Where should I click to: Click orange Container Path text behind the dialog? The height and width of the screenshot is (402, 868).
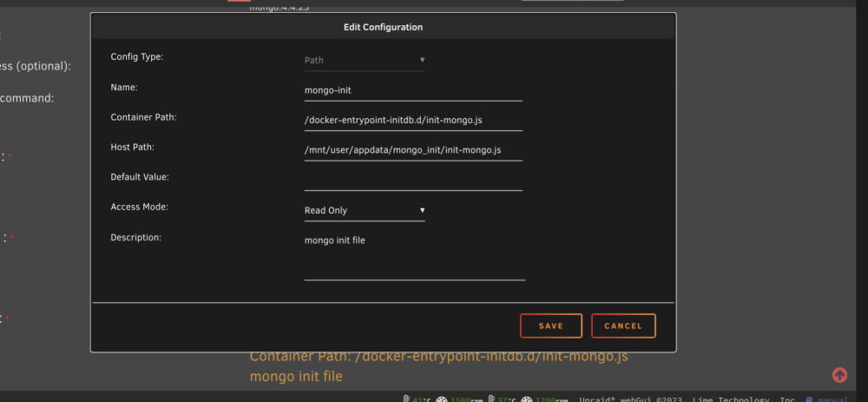click(438, 357)
